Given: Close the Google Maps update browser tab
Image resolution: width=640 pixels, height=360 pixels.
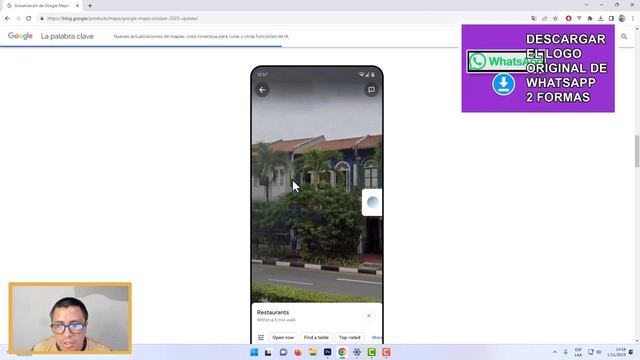Looking at the screenshot, I should point(77,6).
